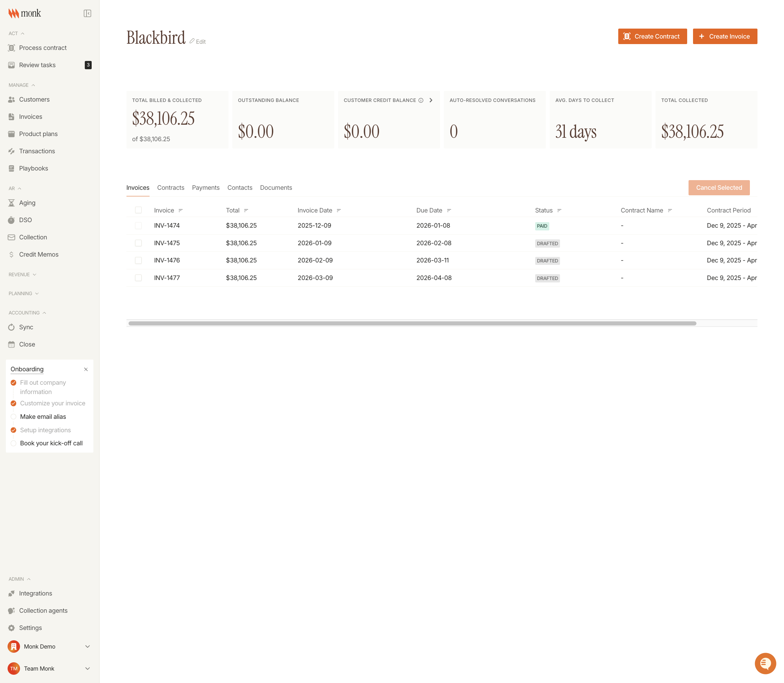
Task: Select the Customers icon in the sidebar
Action: coord(12,100)
